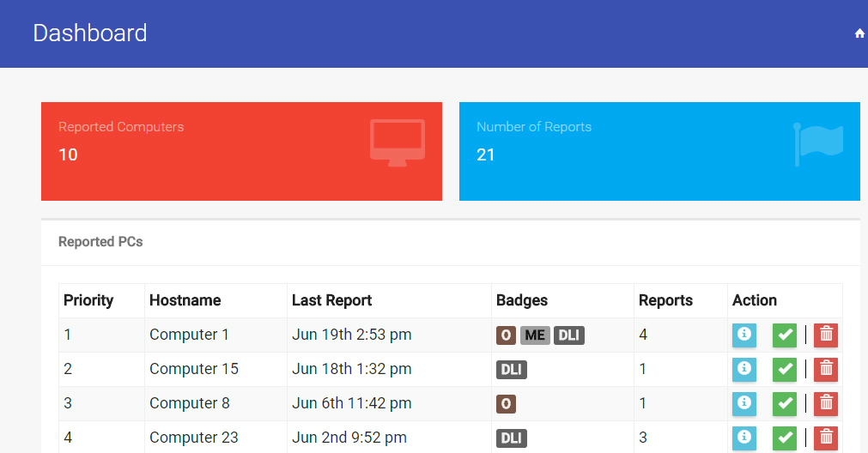Image resolution: width=868 pixels, height=453 pixels.
Task: Click the home icon in header
Action: pos(859,33)
